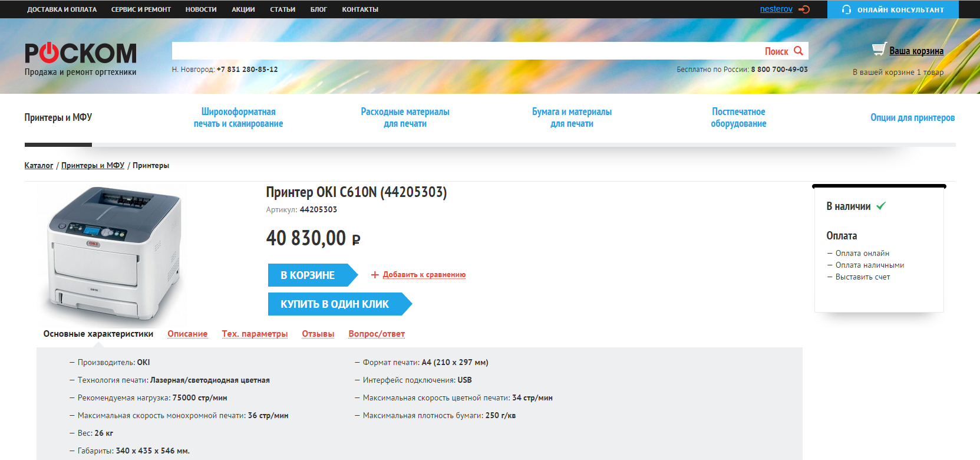Open Ваша корзина link
The width and height of the screenshot is (980, 460).
[x=916, y=51]
